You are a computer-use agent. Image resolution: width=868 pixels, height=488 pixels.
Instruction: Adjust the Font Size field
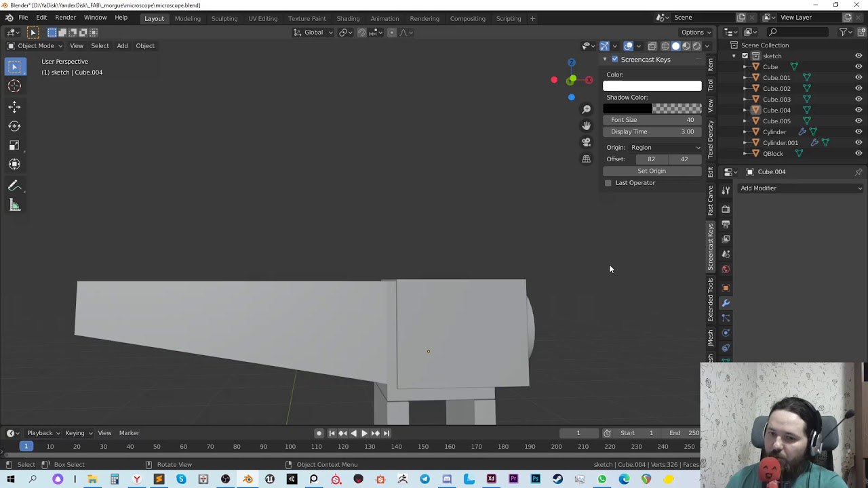[652, 120]
